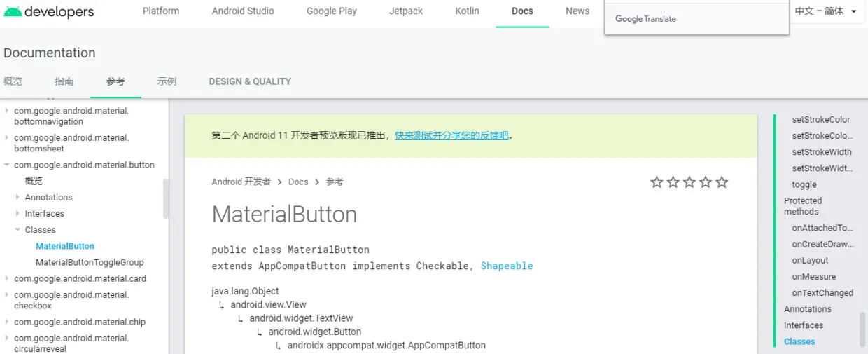The image size is (868, 354).
Task: Jump to onTextChanged in page outline
Action: [x=822, y=293]
